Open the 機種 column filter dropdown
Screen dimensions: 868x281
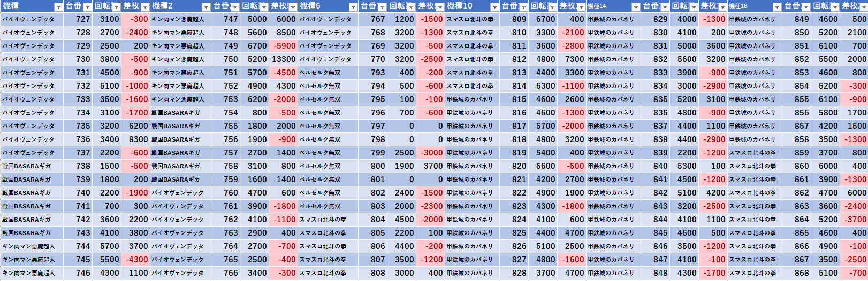point(58,7)
